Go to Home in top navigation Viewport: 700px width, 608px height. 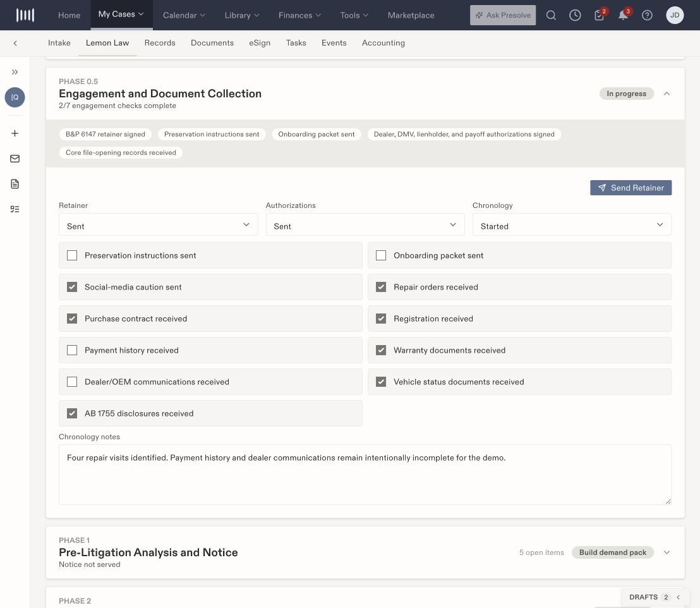[69, 15]
